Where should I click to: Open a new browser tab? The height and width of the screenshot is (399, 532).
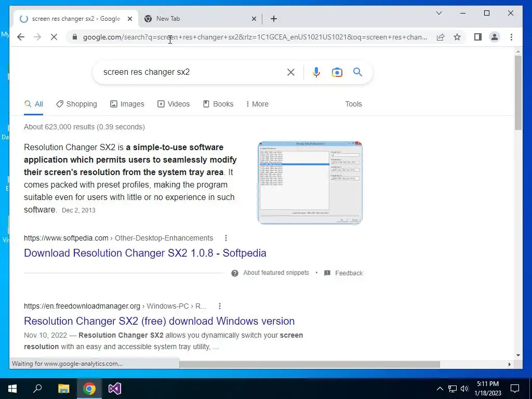coord(274,19)
